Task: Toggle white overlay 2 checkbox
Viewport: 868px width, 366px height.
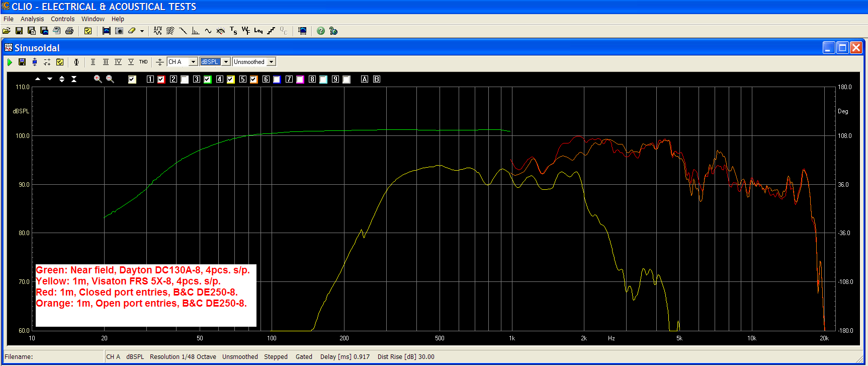Action: (185, 80)
